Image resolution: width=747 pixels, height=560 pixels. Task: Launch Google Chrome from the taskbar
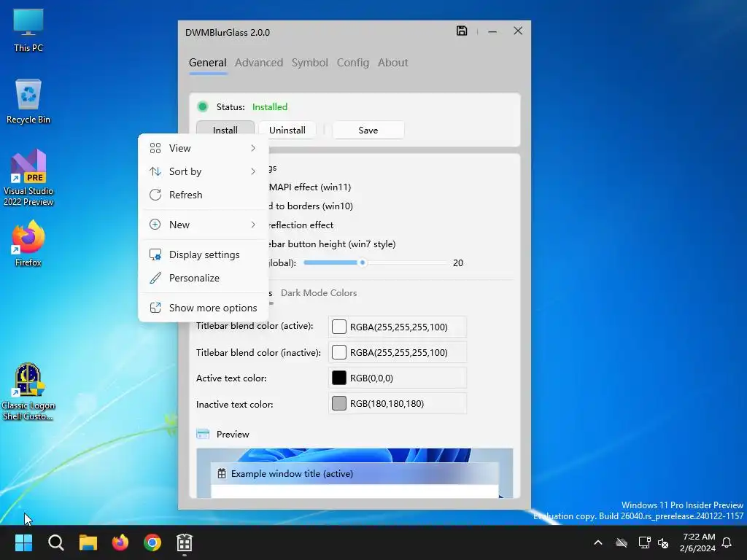pos(152,542)
